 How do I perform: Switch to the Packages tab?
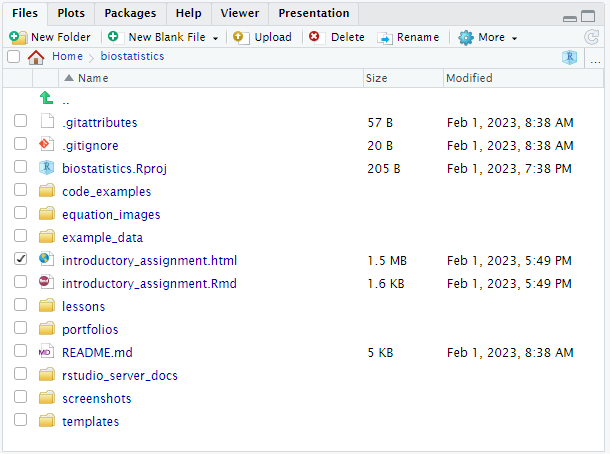[x=130, y=13]
